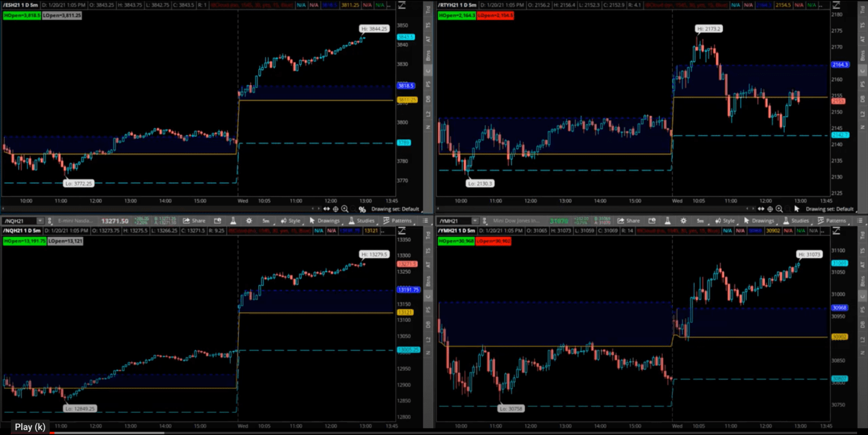
Task: Click the horizontal expand arrows under the /RTYH21 chart
Action: pos(761,209)
